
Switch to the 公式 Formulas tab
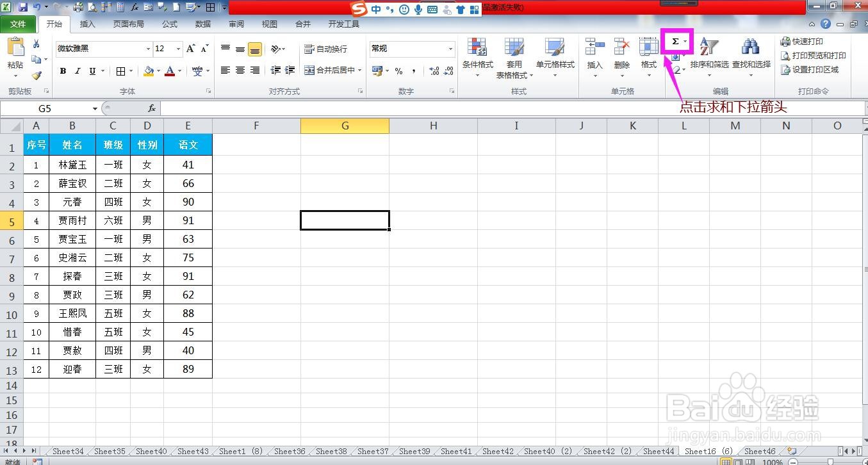click(170, 24)
